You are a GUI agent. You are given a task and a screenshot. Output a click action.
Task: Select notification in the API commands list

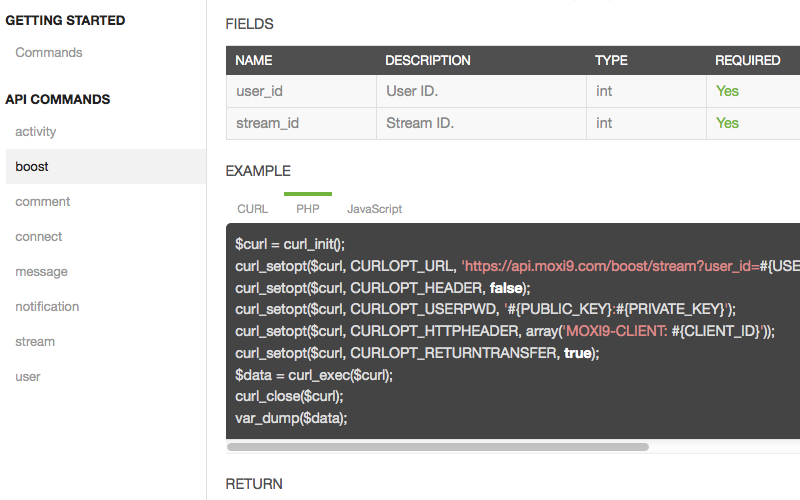point(47,306)
